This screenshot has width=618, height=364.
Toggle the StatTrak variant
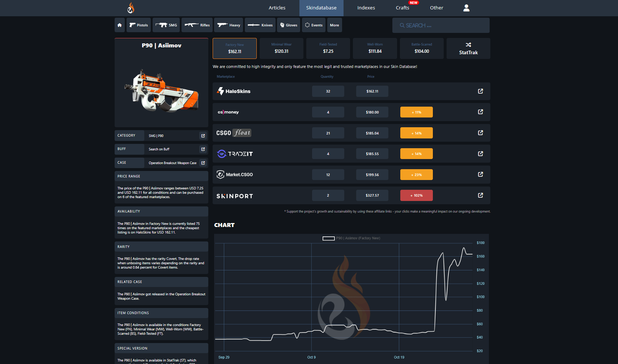tap(468, 48)
